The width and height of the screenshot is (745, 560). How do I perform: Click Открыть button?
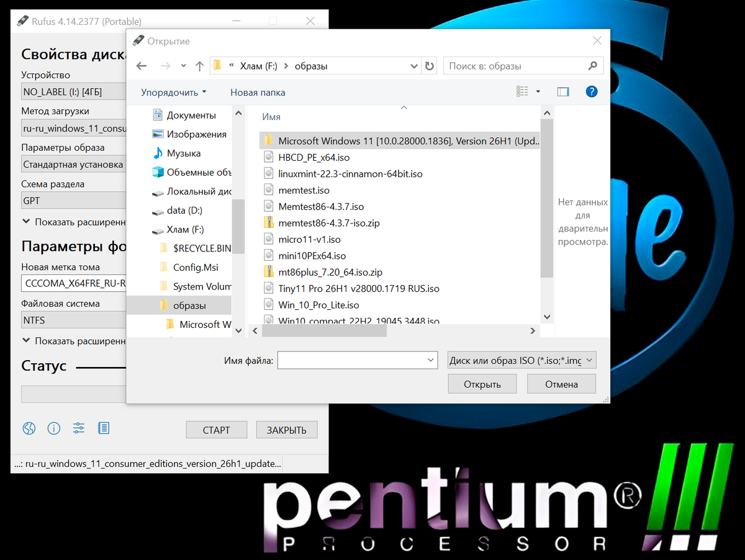pos(482,384)
